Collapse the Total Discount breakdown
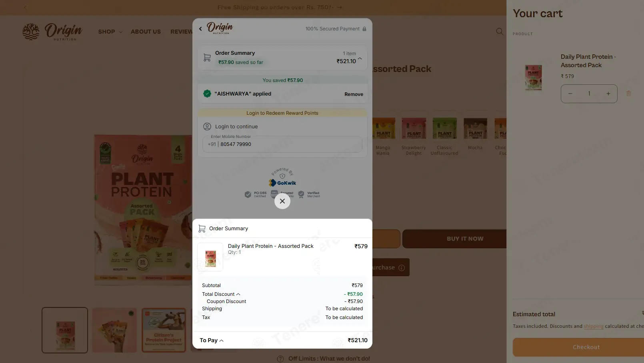Screen dimensions: 644x363 [238, 294]
